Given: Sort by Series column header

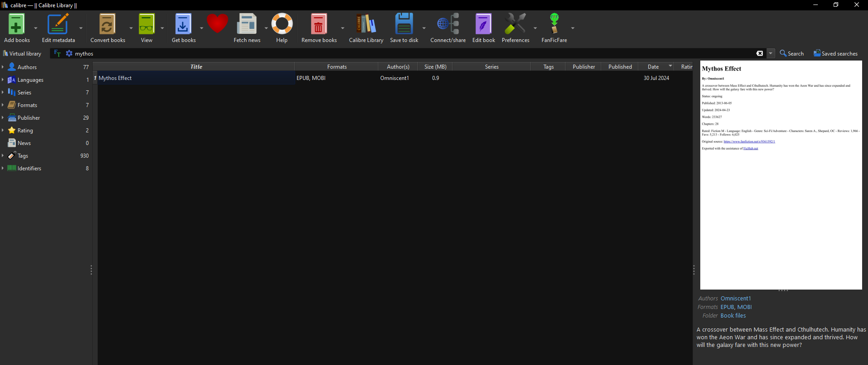Looking at the screenshot, I should (x=491, y=66).
